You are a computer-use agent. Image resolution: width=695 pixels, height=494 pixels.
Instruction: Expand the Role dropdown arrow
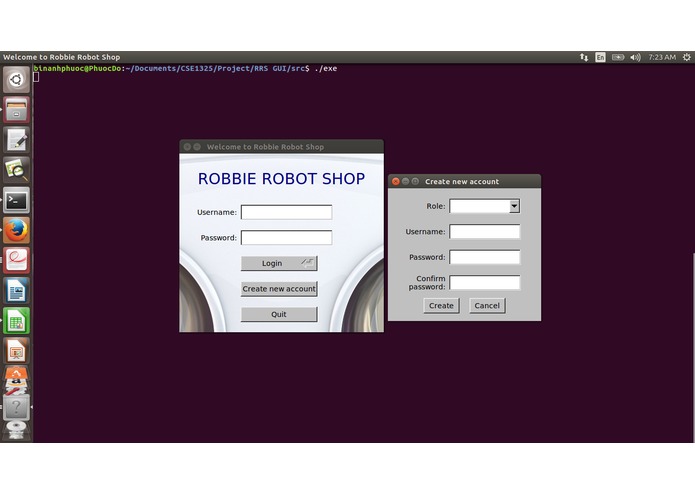(x=514, y=206)
